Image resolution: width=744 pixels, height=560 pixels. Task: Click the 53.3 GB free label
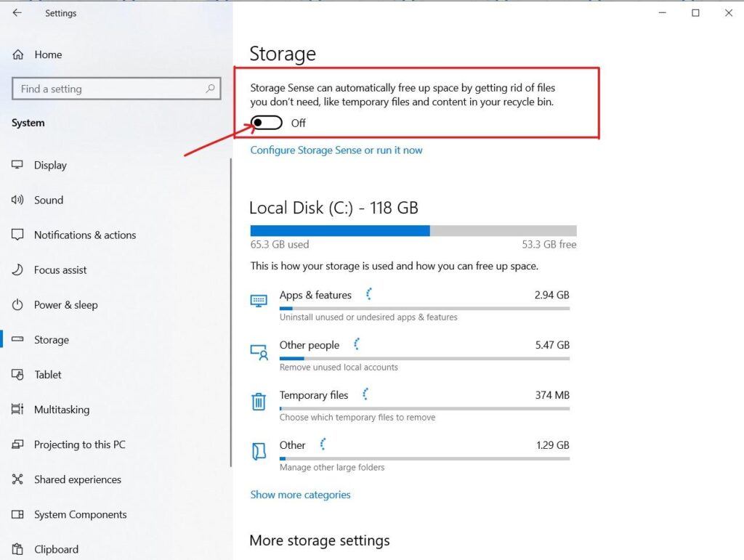point(549,244)
